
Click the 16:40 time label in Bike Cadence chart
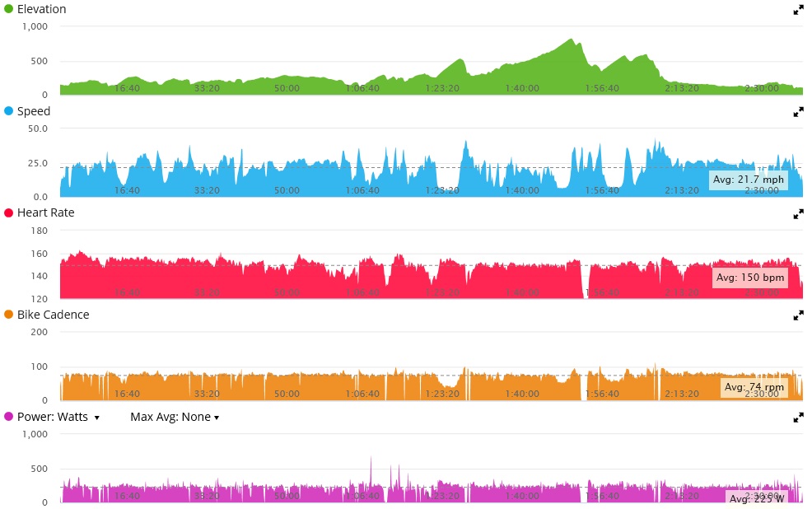(x=127, y=394)
